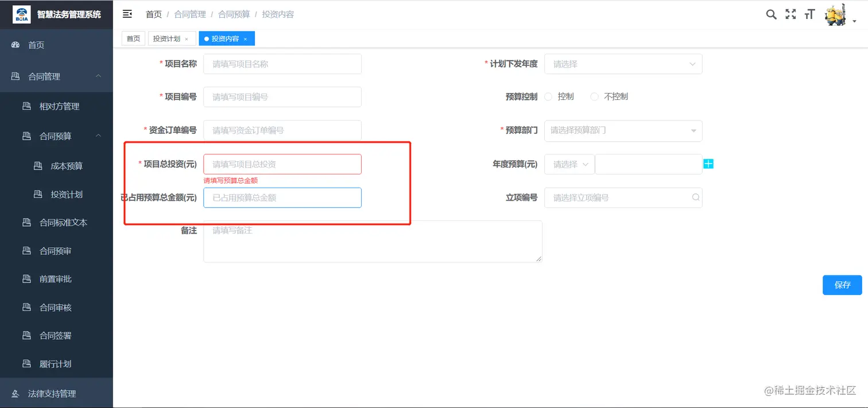Focus the 立项编号 input field

tap(623, 197)
